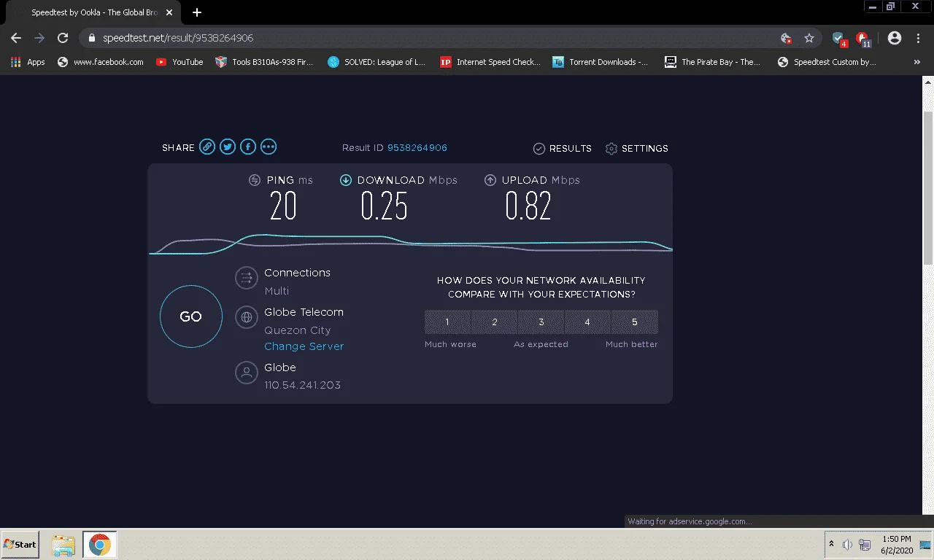Click the upload speed value 0.82
934x560 pixels.
click(528, 206)
